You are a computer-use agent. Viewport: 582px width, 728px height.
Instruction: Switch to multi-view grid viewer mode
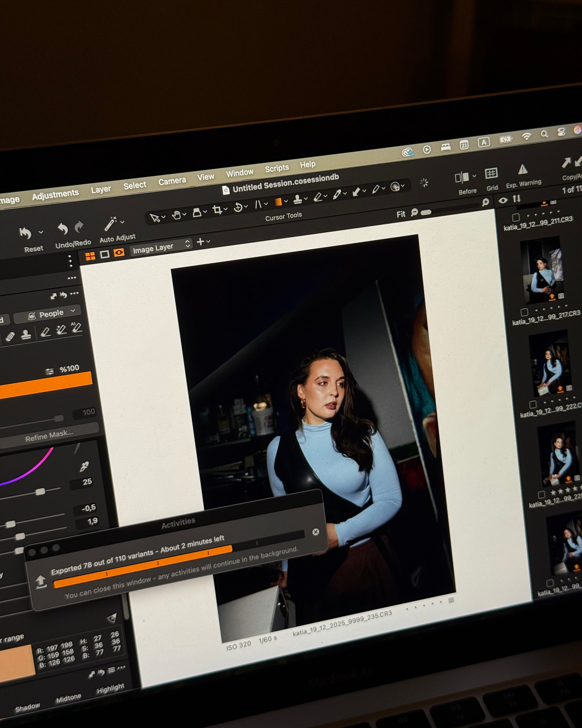(90, 256)
